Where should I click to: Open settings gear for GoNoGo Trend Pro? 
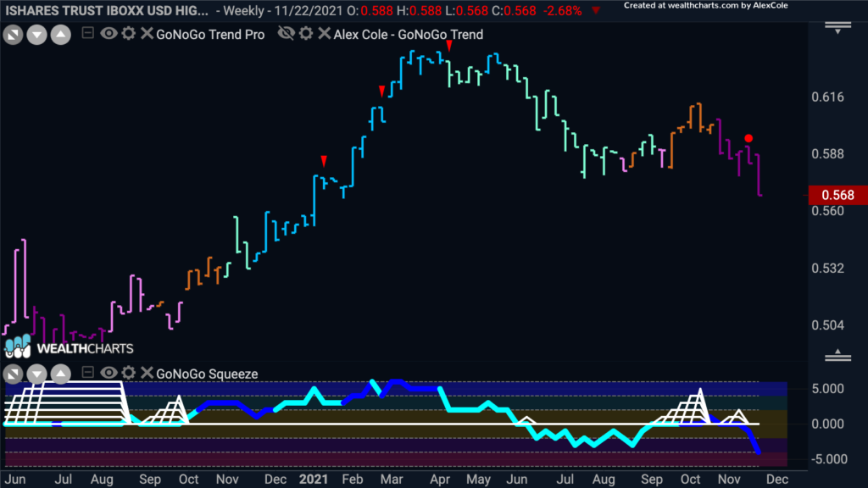pos(129,33)
